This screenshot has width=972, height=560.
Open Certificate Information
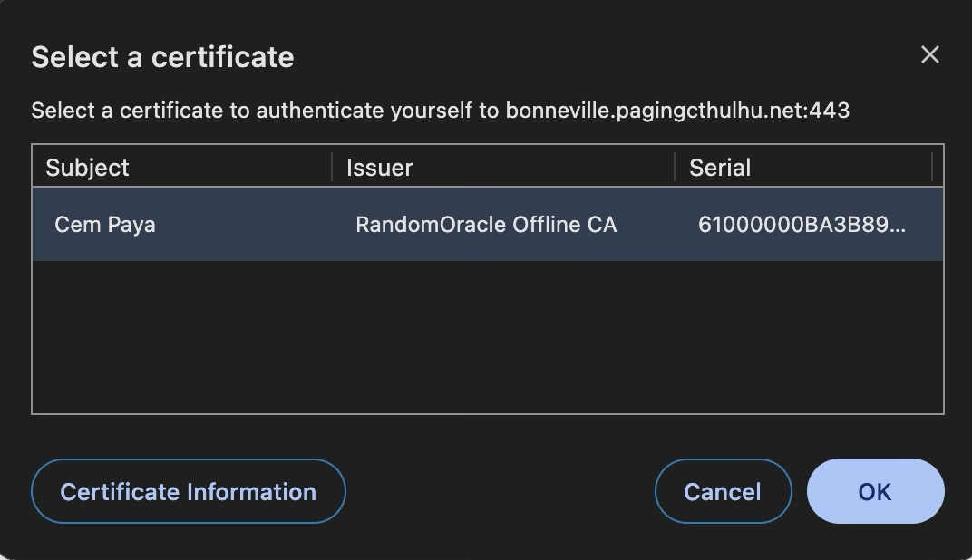pyautogui.click(x=188, y=491)
